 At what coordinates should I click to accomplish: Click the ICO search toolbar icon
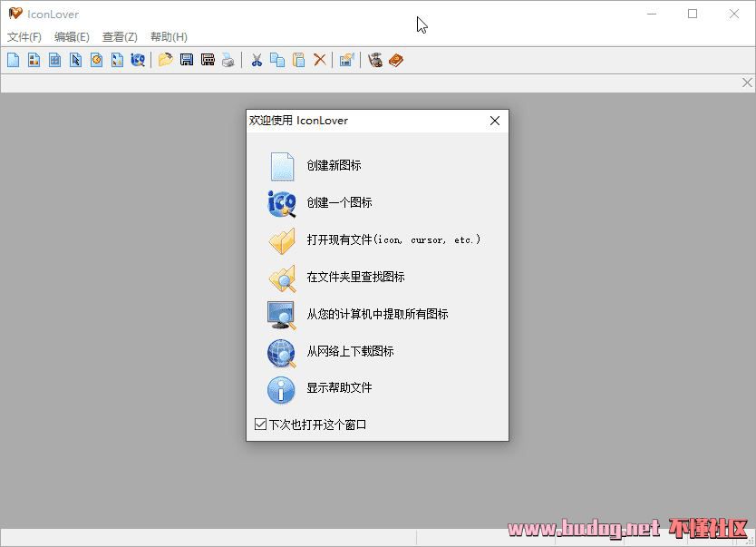[x=138, y=60]
